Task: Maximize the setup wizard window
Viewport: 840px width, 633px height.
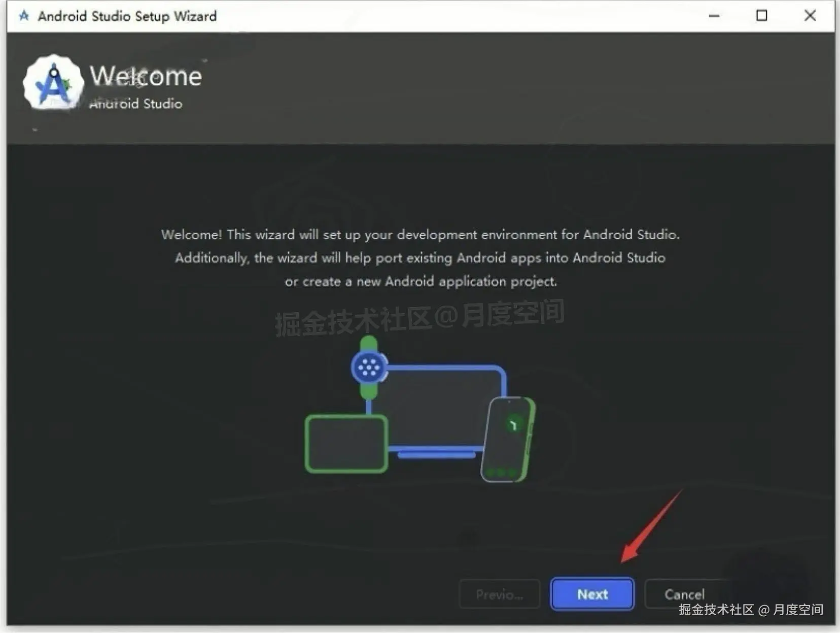Action: pos(761,16)
